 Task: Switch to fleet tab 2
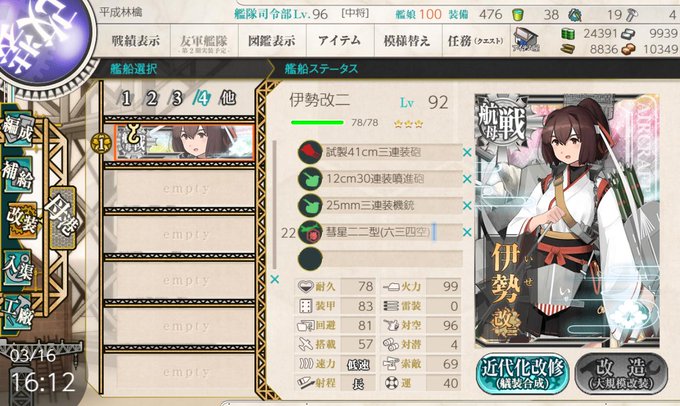pyautogui.click(x=151, y=98)
